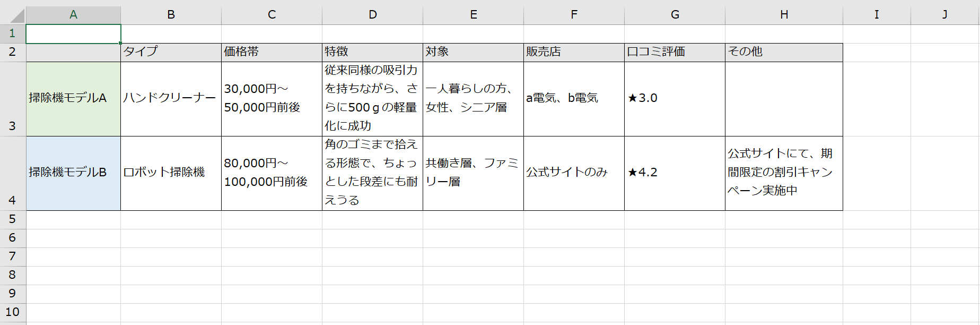
Task: Select row 4 header
Action: tap(13, 174)
